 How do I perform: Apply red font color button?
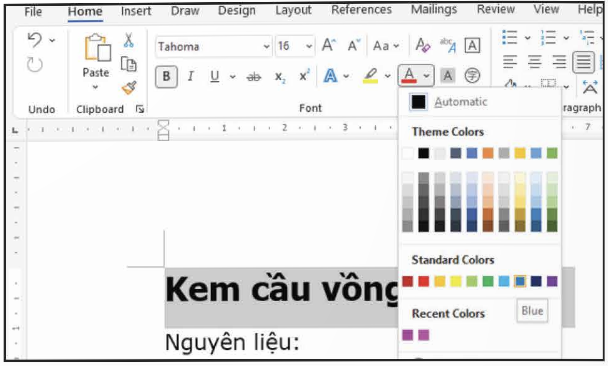pos(409,75)
